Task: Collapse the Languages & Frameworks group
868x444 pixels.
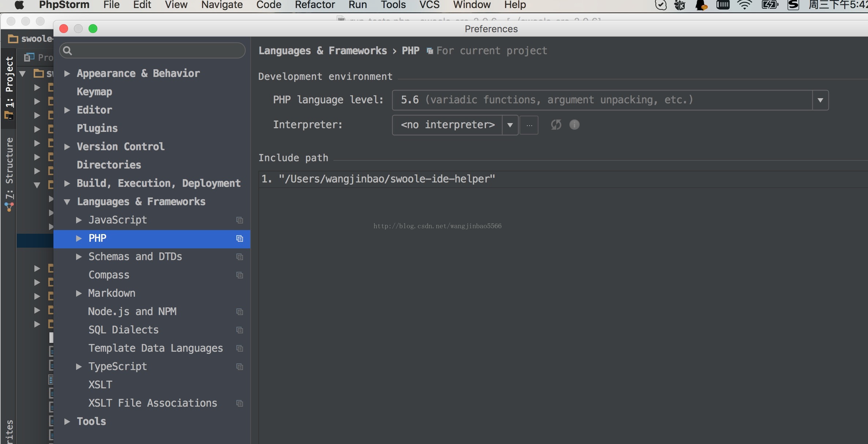Action: click(67, 202)
